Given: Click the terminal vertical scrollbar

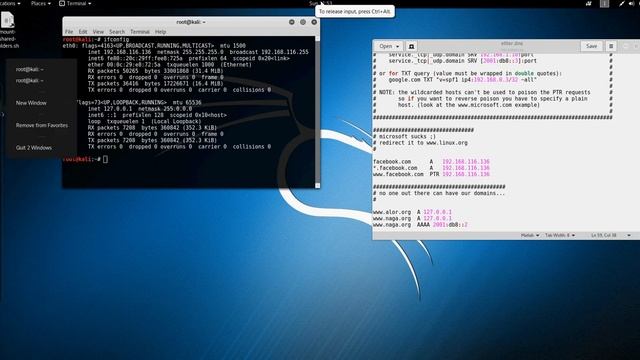Looking at the screenshot, I should 318,112.
